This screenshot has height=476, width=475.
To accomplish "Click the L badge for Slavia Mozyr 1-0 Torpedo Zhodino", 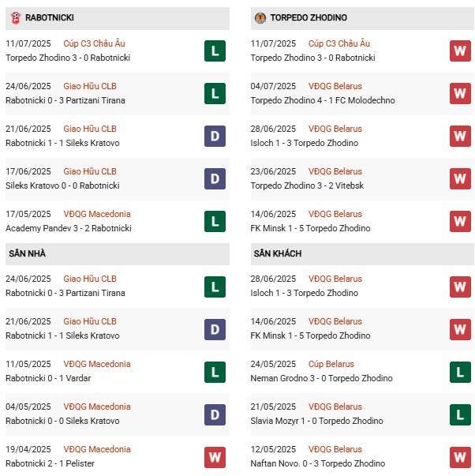I will click(x=461, y=414).
